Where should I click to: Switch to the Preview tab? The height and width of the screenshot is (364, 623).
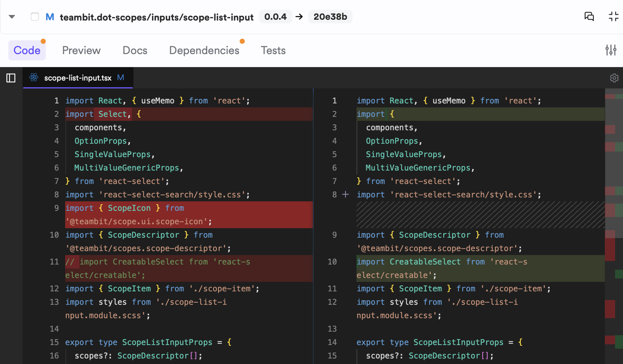(81, 51)
